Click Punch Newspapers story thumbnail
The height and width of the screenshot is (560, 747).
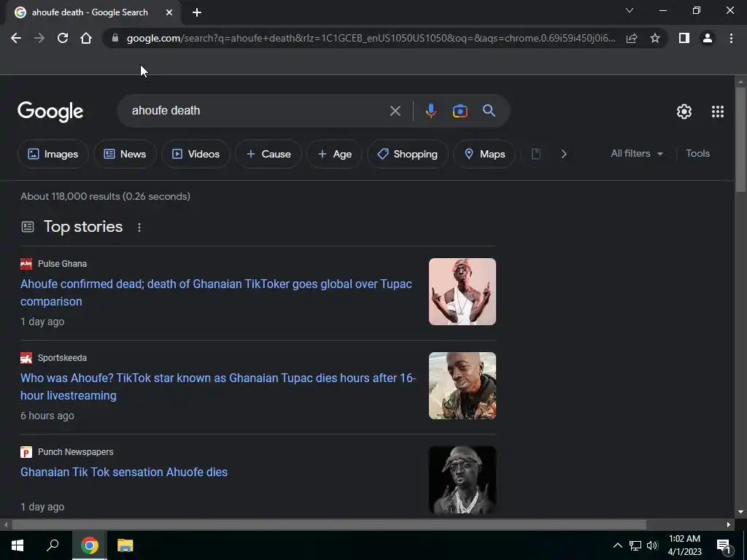pos(462,480)
